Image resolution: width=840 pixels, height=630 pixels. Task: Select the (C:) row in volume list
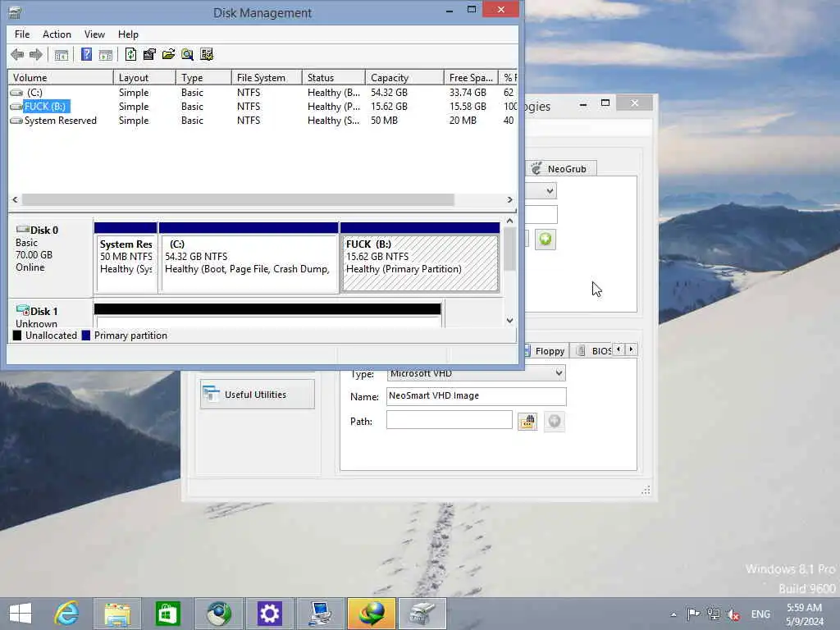[262, 93]
